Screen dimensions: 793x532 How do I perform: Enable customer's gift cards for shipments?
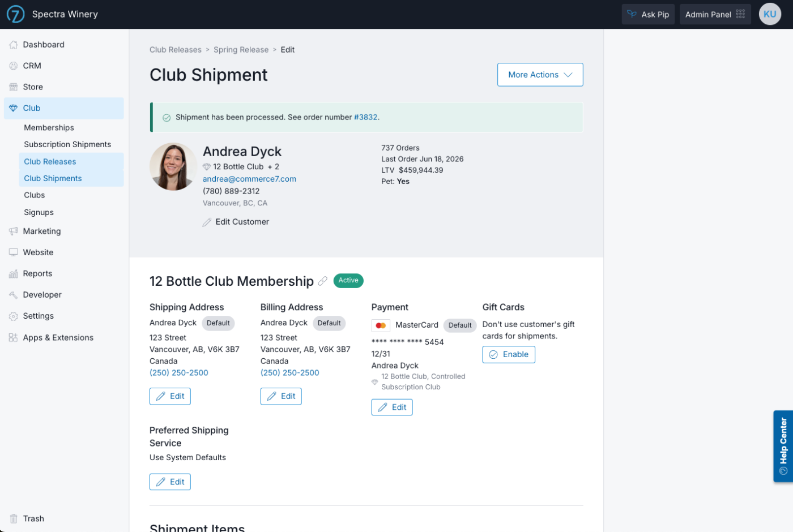click(509, 355)
